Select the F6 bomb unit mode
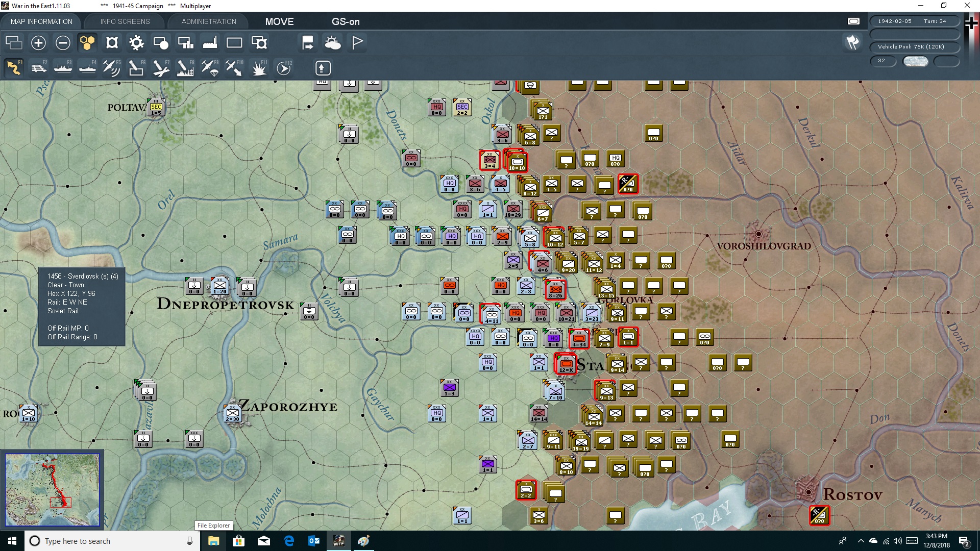Viewport: 980px width, 551px height. click(136, 68)
